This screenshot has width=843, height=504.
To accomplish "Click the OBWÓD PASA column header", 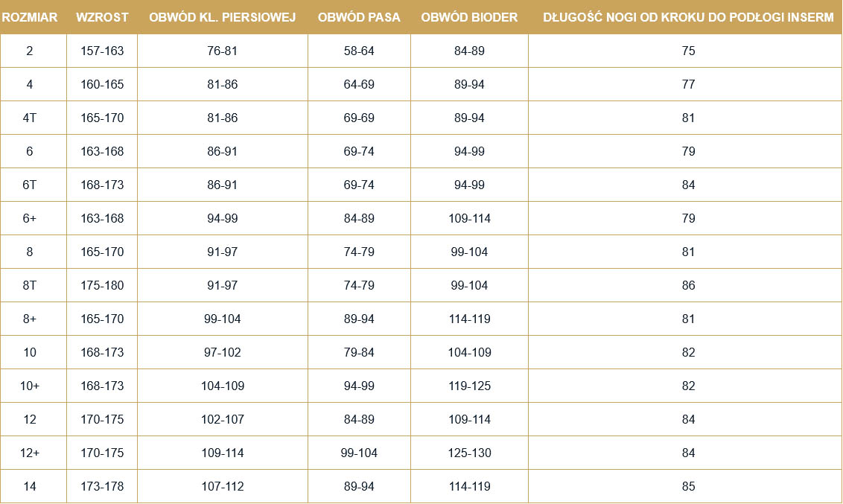I will coord(359,17).
